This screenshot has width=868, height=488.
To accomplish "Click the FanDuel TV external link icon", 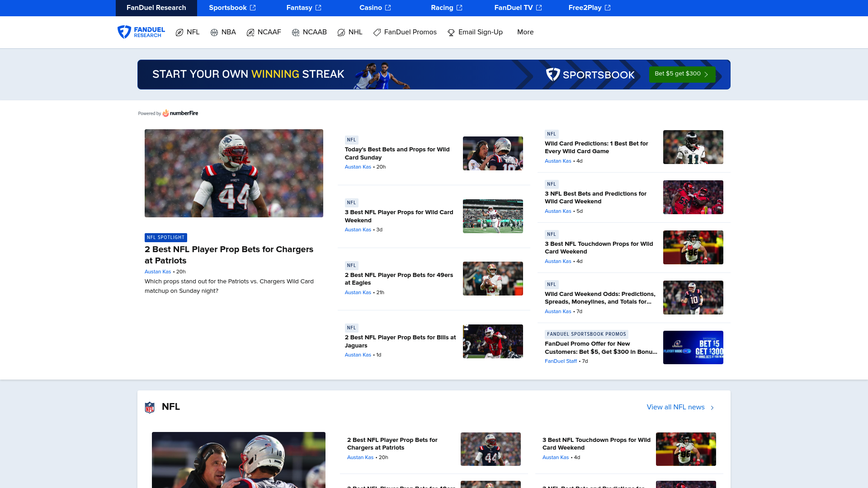I will point(539,8).
